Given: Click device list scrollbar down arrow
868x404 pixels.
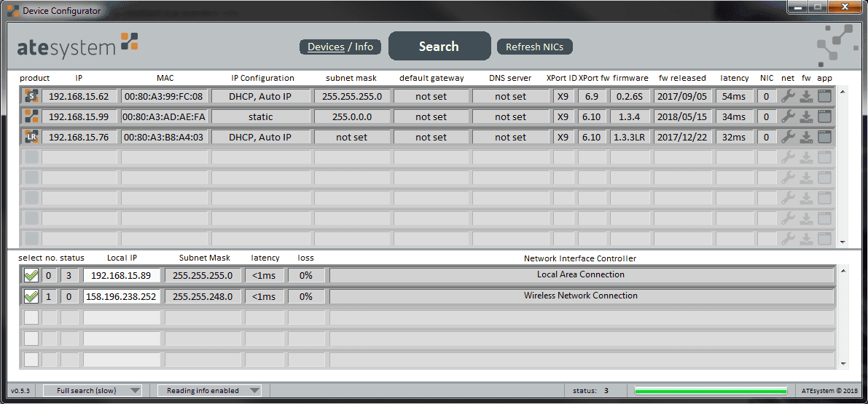Looking at the screenshot, I should tap(843, 242).
